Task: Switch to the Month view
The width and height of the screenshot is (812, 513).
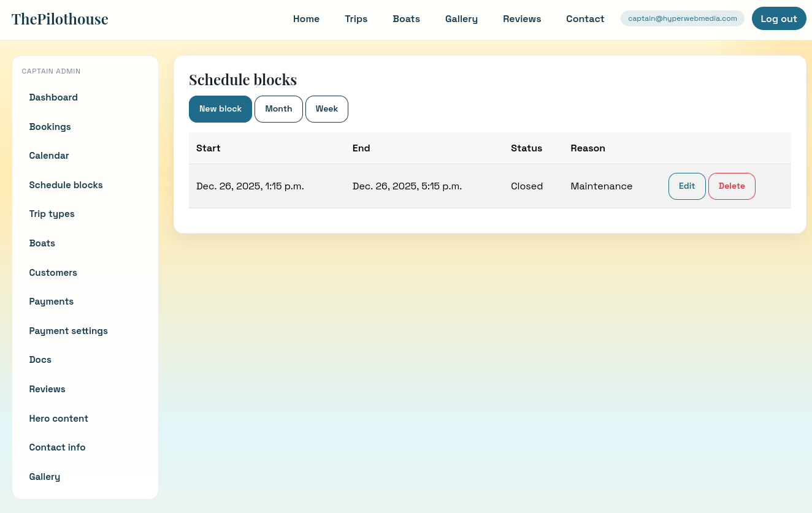Action: (278, 108)
